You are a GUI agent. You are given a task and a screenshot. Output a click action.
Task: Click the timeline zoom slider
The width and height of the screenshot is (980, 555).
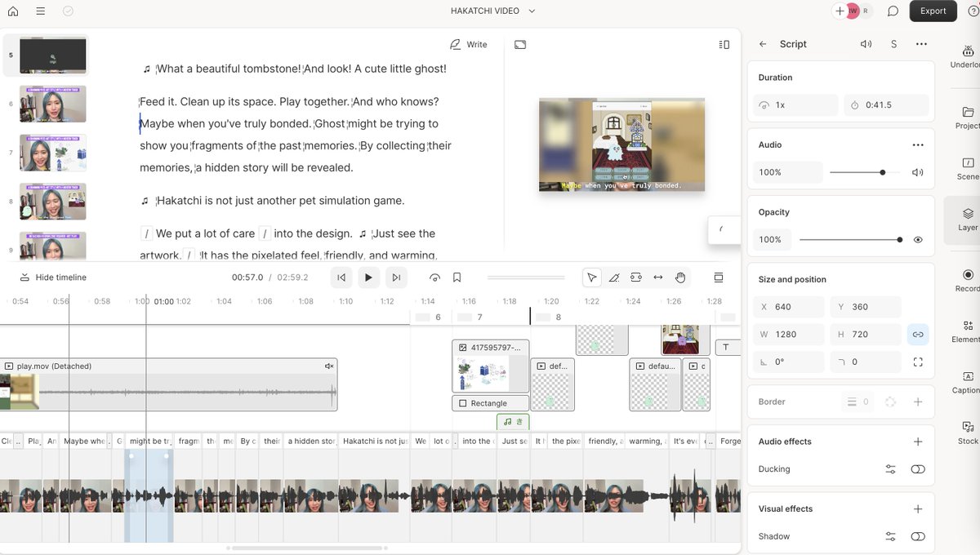click(x=524, y=277)
